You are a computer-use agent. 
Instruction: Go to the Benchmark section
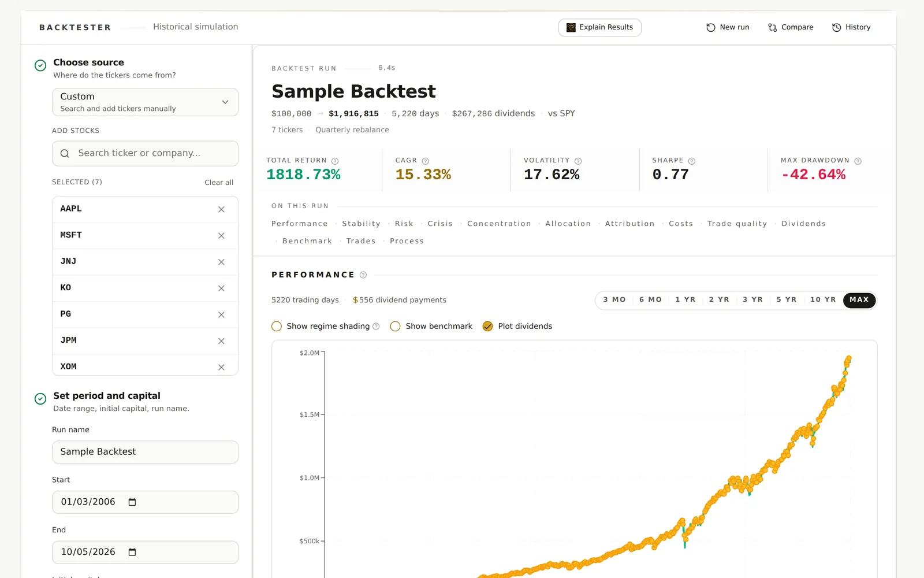(x=307, y=241)
